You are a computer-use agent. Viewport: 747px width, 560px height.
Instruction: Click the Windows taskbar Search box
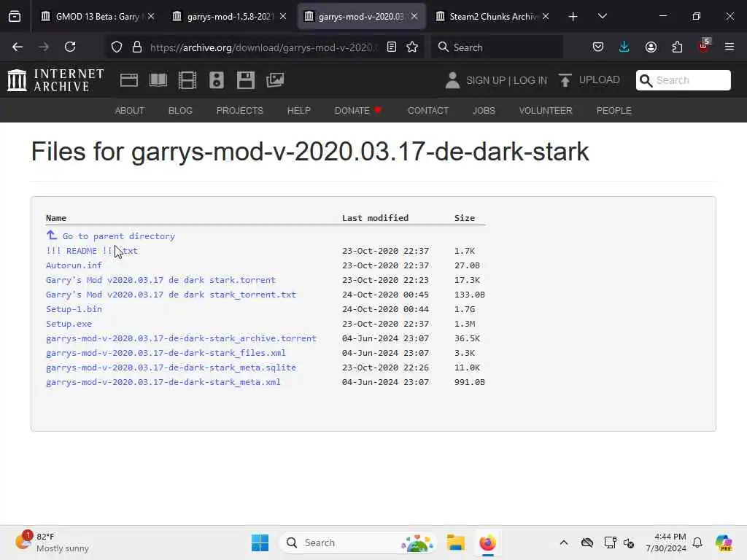[358, 542]
